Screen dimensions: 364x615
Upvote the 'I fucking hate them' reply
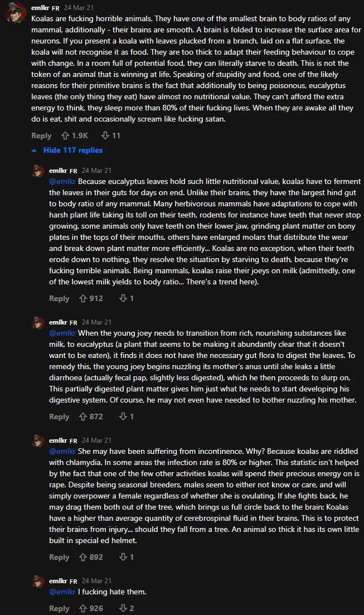coord(83,608)
